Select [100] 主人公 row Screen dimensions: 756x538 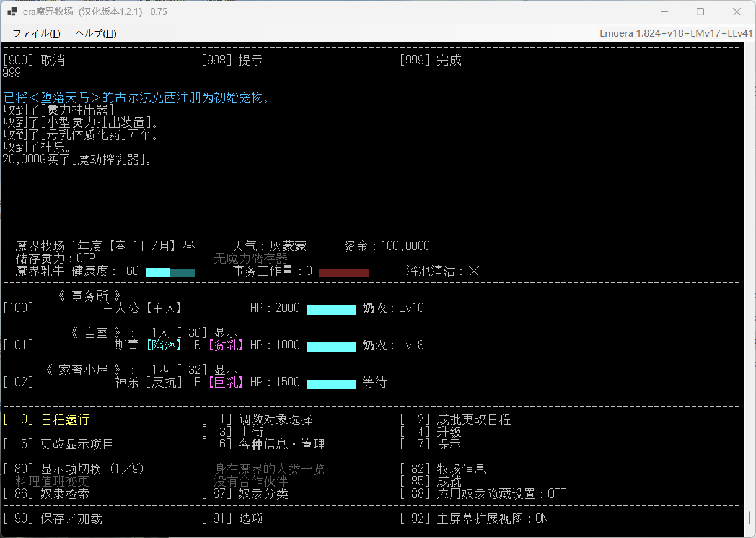click(x=214, y=308)
